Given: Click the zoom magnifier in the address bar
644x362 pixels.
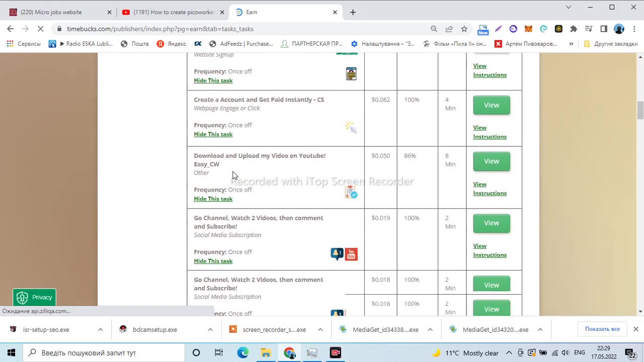Looking at the screenshot, I should 434,29.
